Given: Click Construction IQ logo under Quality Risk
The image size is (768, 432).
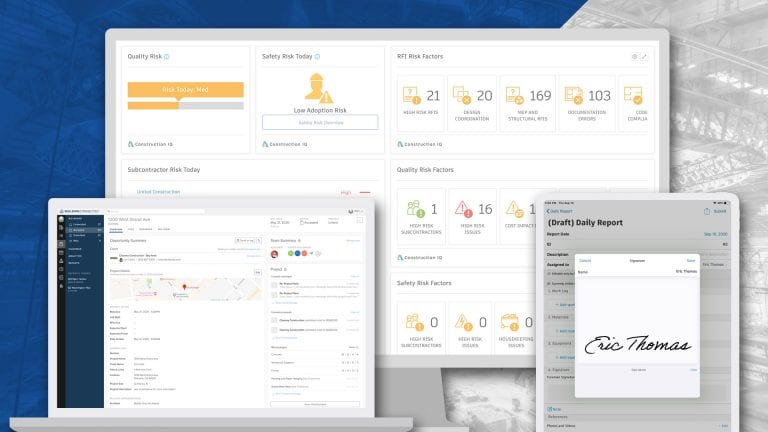Looking at the screenshot, I should coord(150,144).
